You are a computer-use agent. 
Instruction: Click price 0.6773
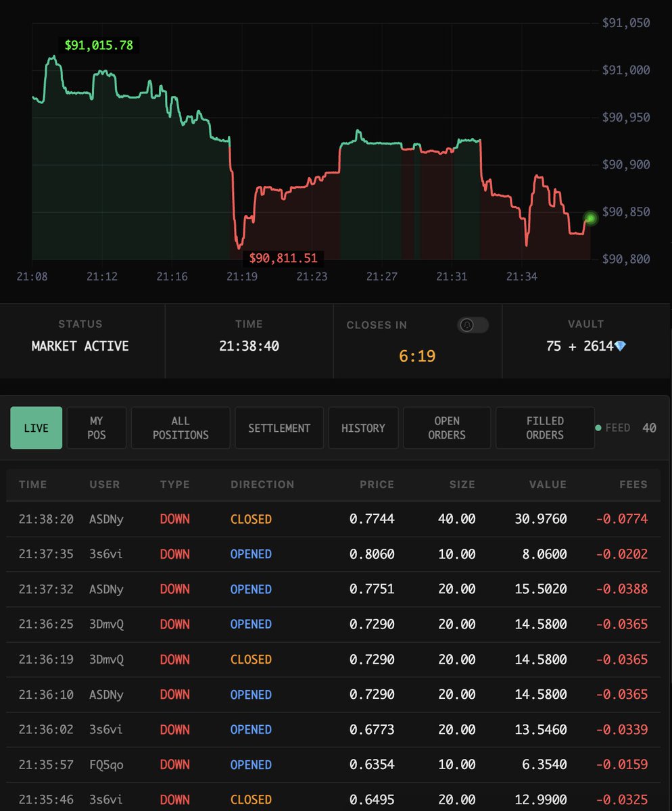coord(372,730)
